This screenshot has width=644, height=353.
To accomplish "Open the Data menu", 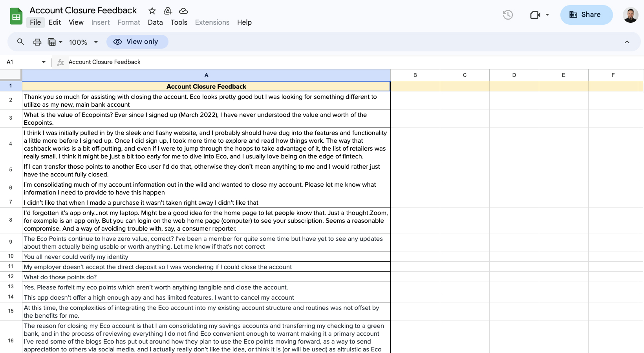I will 155,22.
